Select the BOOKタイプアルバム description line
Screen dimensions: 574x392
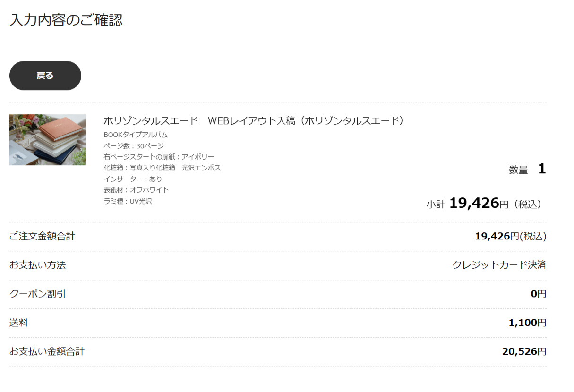coord(136,135)
